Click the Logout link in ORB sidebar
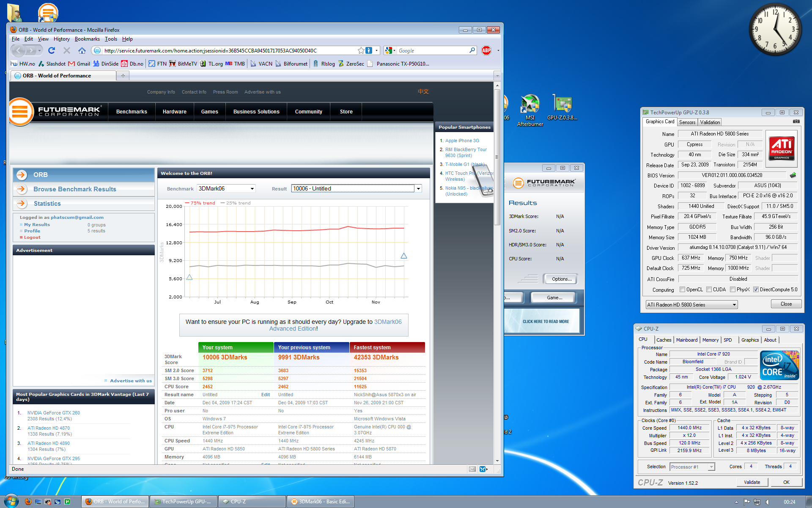The image size is (812, 508). click(32, 237)
